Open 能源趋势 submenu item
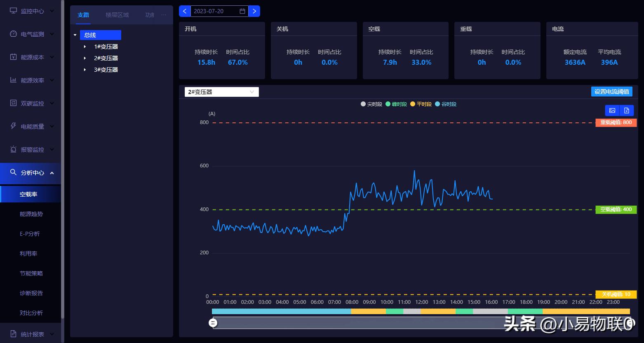644x343 pixels. pos(31,214)
